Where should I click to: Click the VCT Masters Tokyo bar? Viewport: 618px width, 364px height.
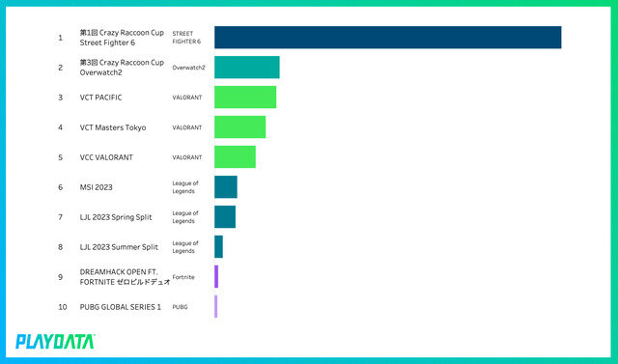click(240, 126)
